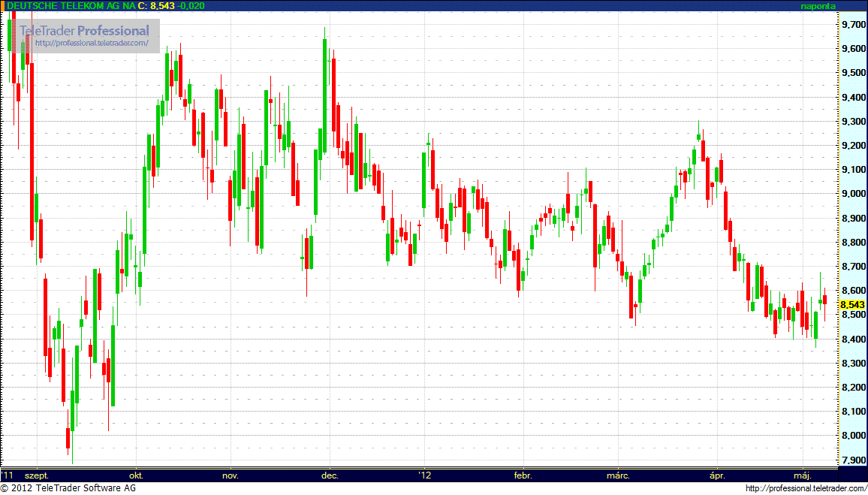
Task: Click the 8,400 price axis label
Action: (853, 339)
